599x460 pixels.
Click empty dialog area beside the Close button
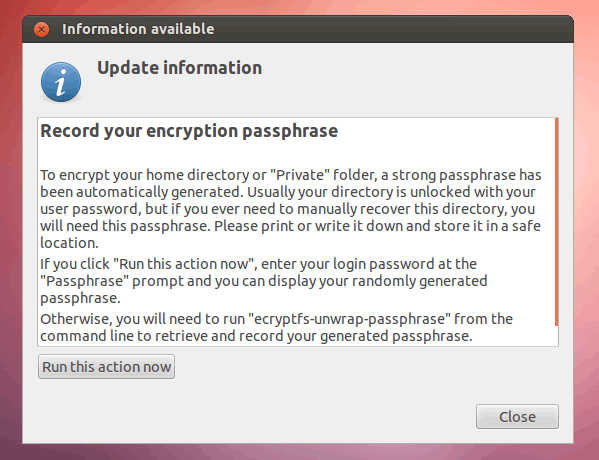(x=267, y=416)
